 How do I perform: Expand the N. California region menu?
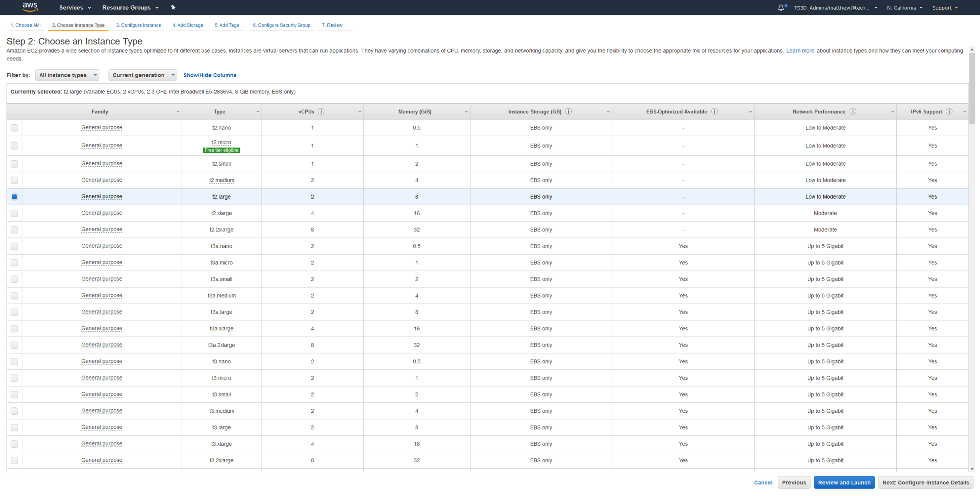[904, 8]
